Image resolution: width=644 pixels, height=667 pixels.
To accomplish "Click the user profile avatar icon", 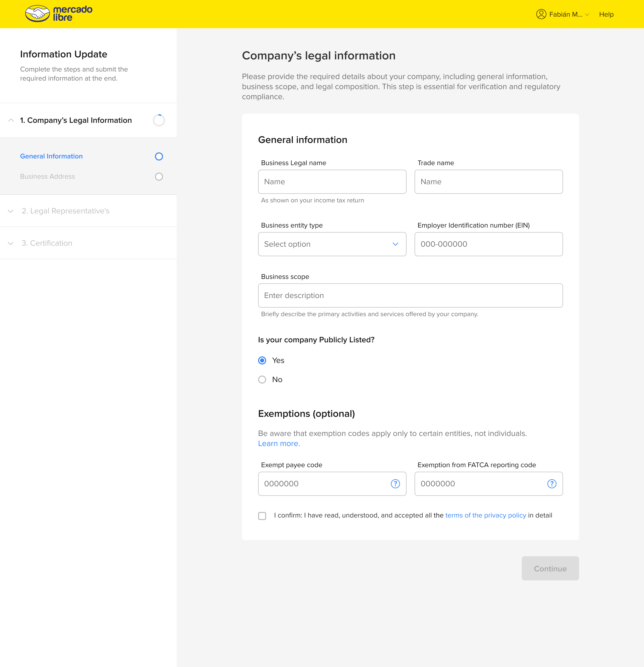I will [x=541, y=14].
